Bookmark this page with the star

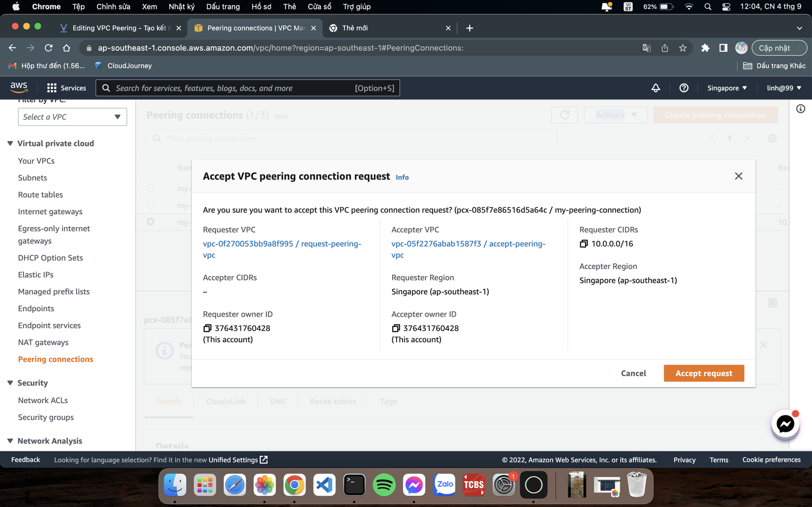683,48
